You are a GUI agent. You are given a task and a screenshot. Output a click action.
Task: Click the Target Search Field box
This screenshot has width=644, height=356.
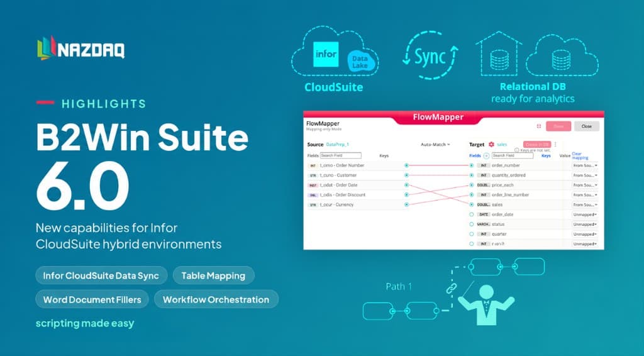tap(513, 155)
